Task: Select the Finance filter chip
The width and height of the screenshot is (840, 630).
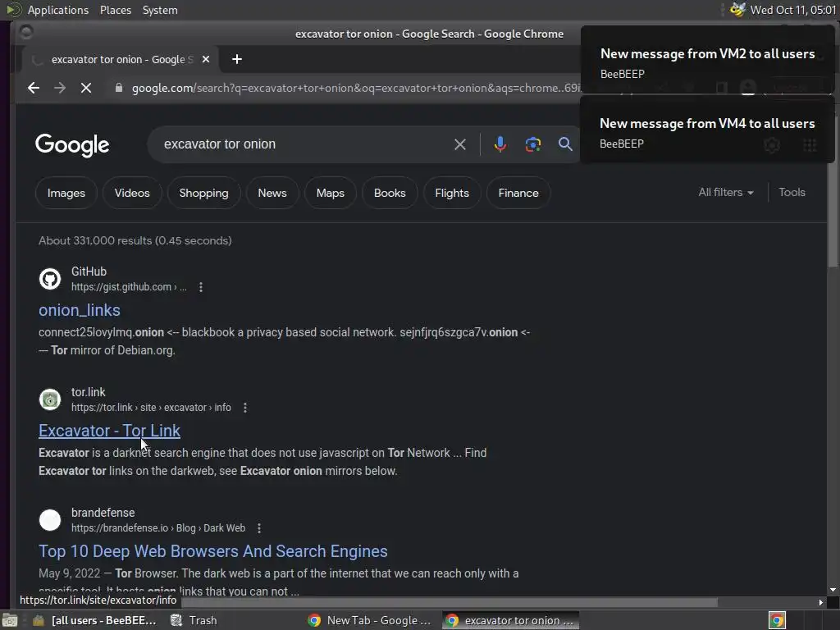Action: [x=518, y=193]
